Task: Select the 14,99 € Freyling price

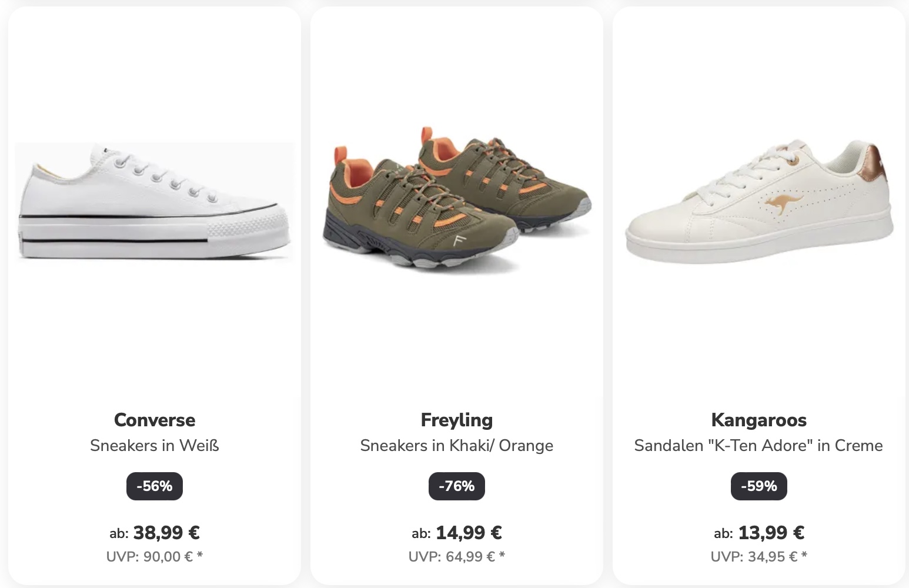Action: coord(469,533)
